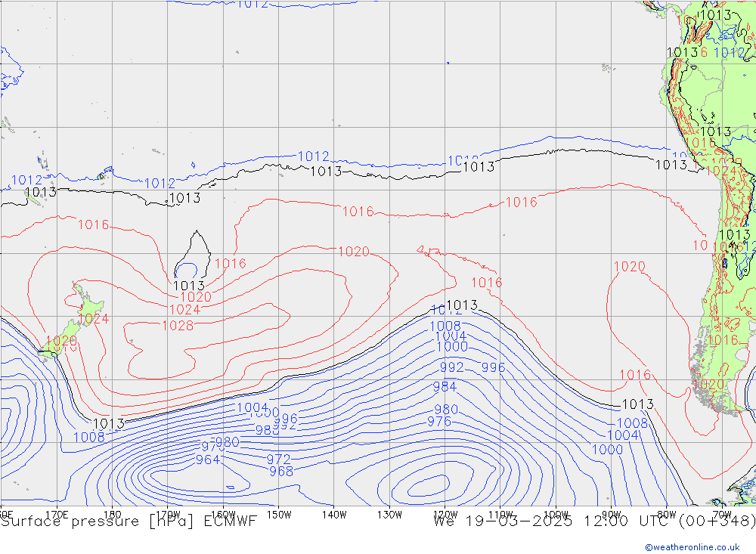This screenshot has width=756, height=554.
Task: Click the 996 label beside 992
Action: 493,368
